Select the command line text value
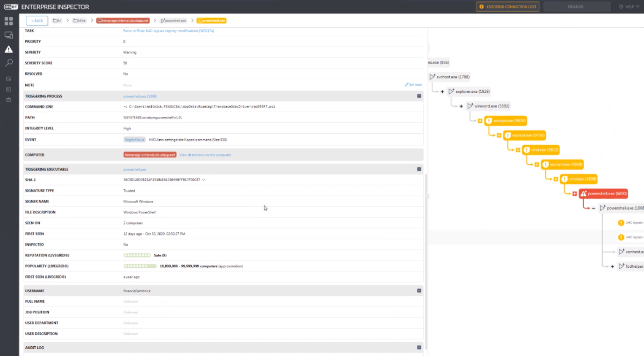Screen dimensions: 644x356 (199, 107)
